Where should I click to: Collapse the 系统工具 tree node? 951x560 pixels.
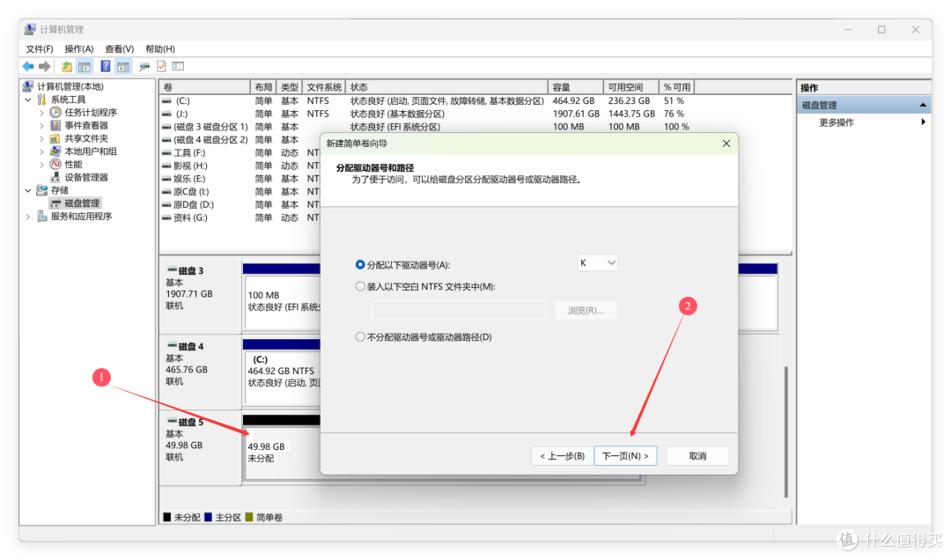coord(28,100)
